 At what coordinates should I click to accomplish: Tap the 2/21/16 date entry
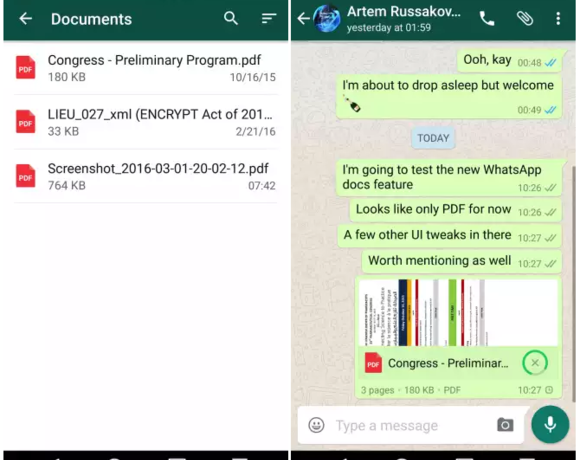click(x=256, y=131)
